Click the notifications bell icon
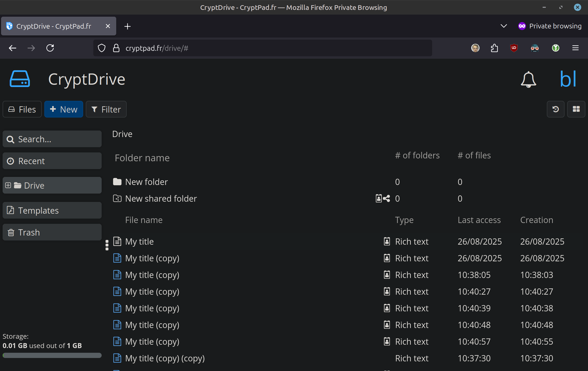This screenshot has height=371, width=588. [528, 79]
